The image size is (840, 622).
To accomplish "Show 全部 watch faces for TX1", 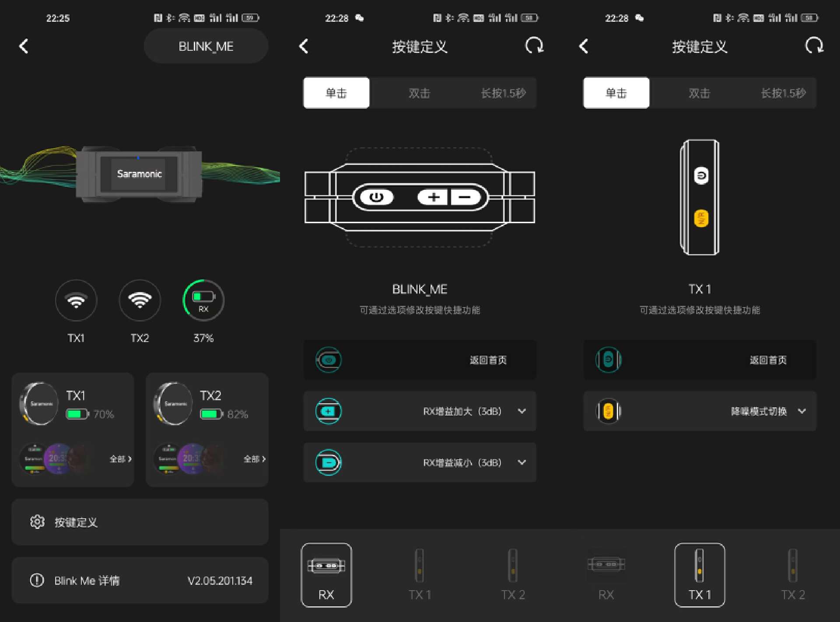I will (x=120, y=459).
